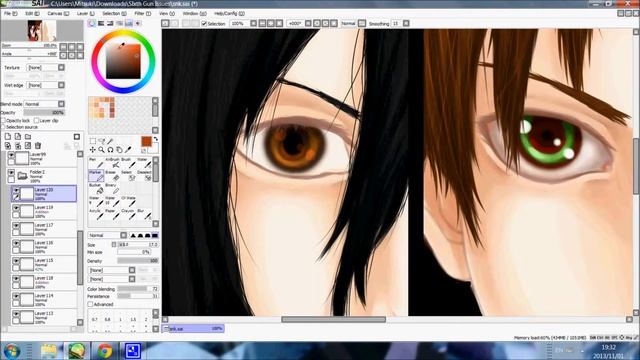Viewport: 640px width, 360px height.
Task: Swap foreground and background colors arrow
Action: tap(156, 140)
